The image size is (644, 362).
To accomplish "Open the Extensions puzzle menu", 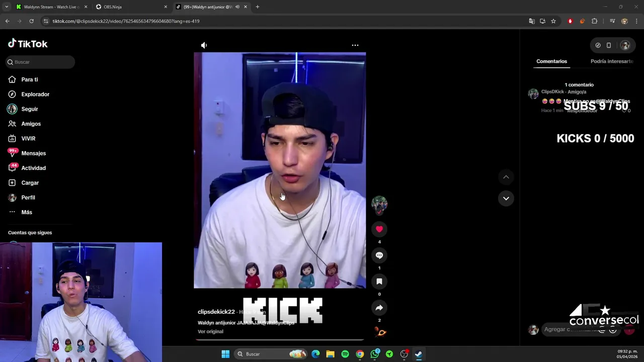I will [x=595, y=21].
